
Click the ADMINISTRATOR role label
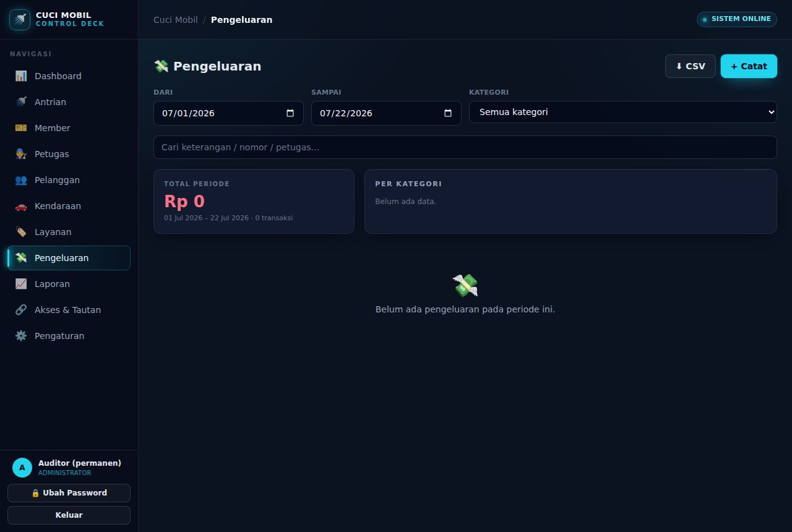(64, 473)
